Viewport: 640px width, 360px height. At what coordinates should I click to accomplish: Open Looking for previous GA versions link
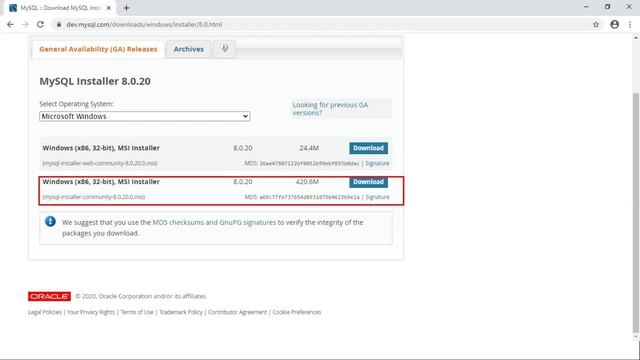pyautogui.click(x=330, y=109)
